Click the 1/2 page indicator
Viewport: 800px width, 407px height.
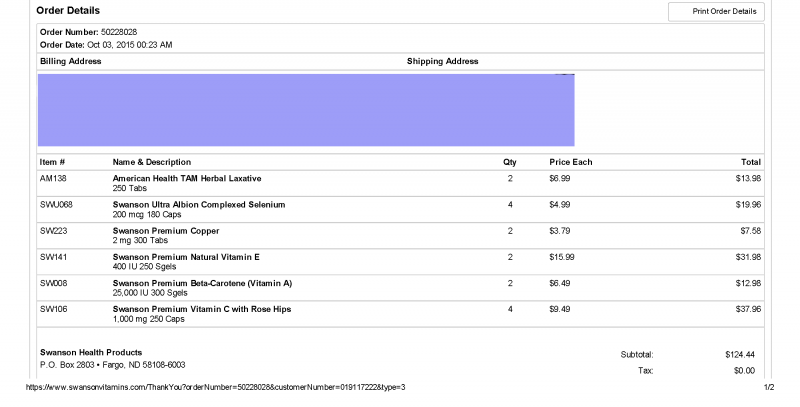[769, 387]
